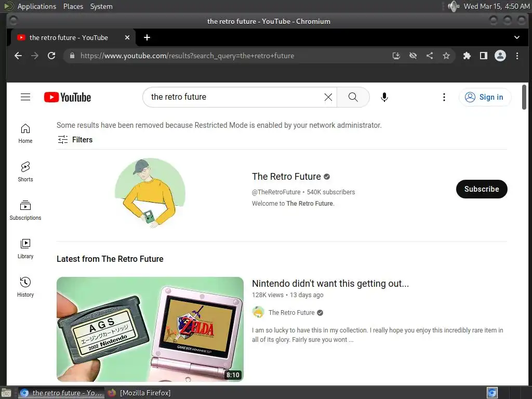Clear the search box with X

(328, 97)
